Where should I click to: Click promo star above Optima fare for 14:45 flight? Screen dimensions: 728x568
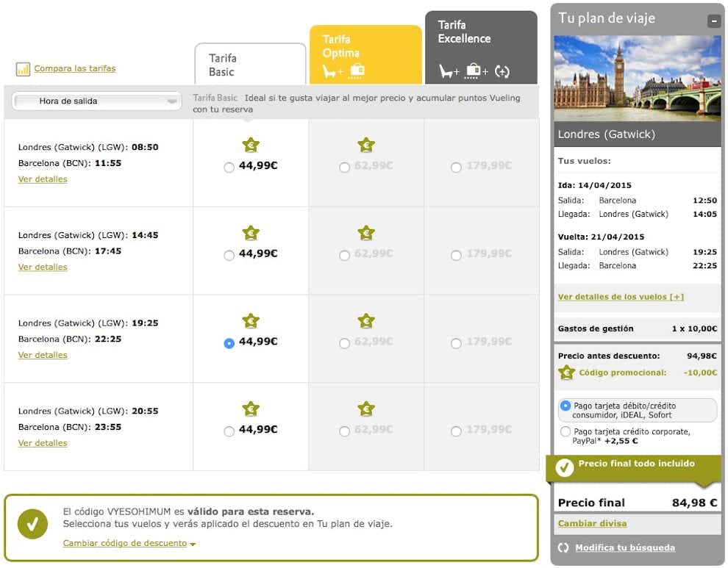pos(366,233)
